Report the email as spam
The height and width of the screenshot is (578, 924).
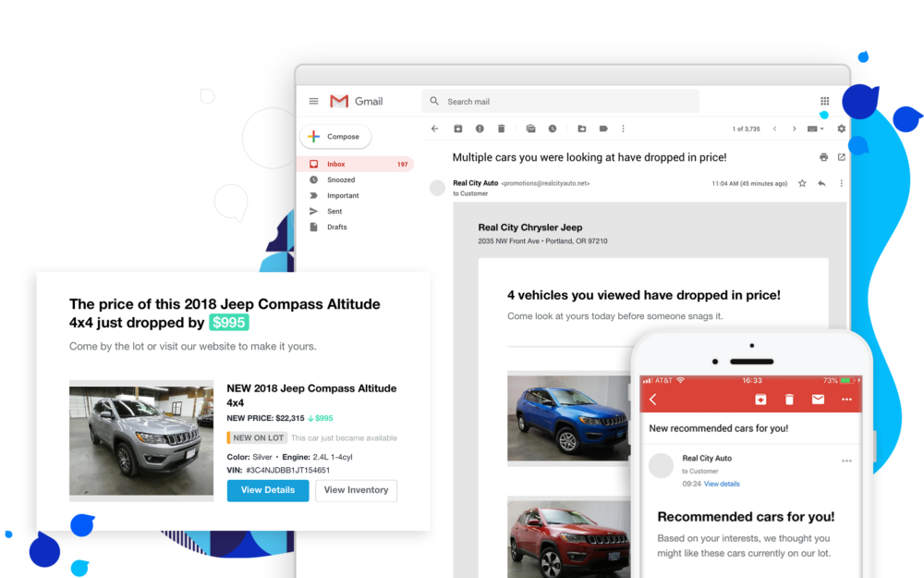pyautogui.click(x=480, y=129)
